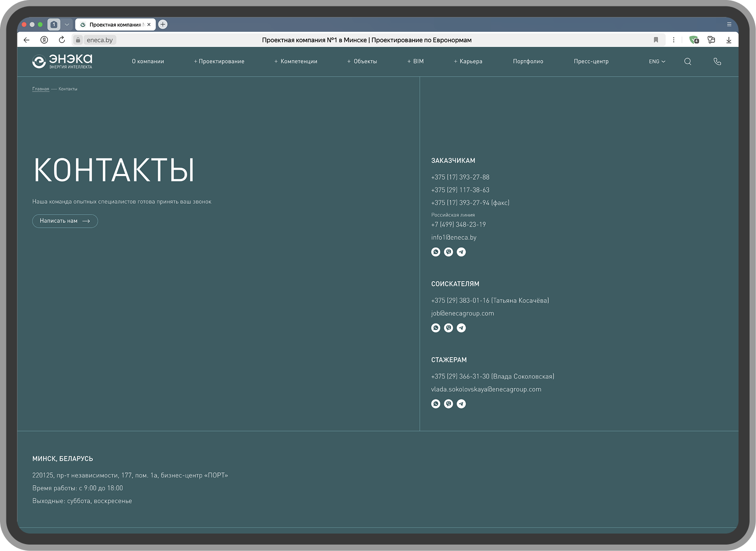Open browser downloads

point(729,40)
